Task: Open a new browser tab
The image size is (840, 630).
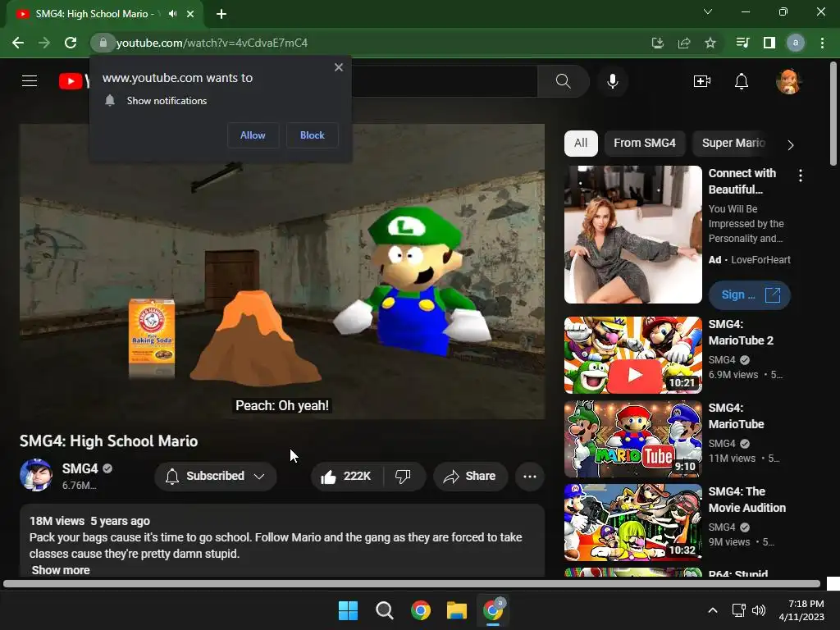Action: [221, 14]
